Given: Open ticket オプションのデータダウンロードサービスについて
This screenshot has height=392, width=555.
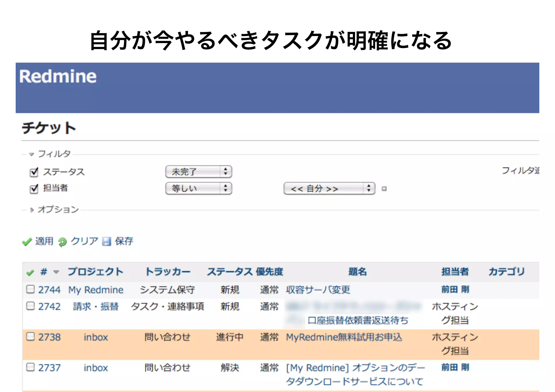Looking at the screenshot, I should [x=356, y=375].
